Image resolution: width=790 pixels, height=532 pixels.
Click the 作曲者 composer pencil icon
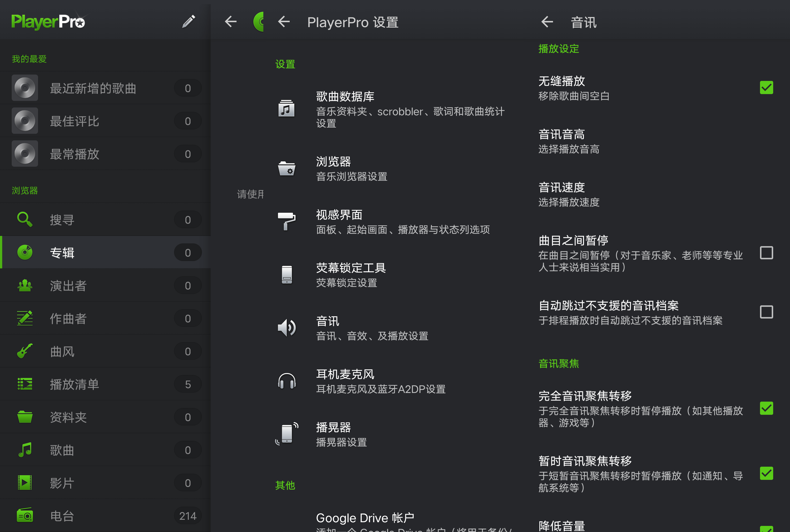coord(25,318)
